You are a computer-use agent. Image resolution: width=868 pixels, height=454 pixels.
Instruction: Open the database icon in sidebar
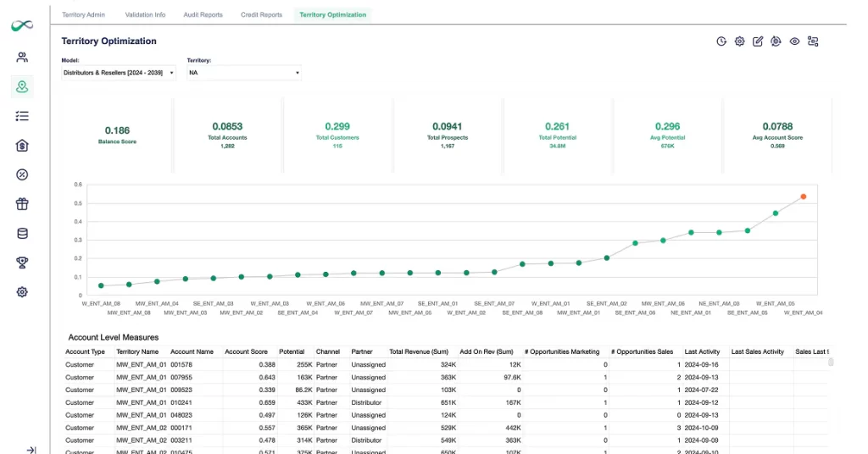23,234
